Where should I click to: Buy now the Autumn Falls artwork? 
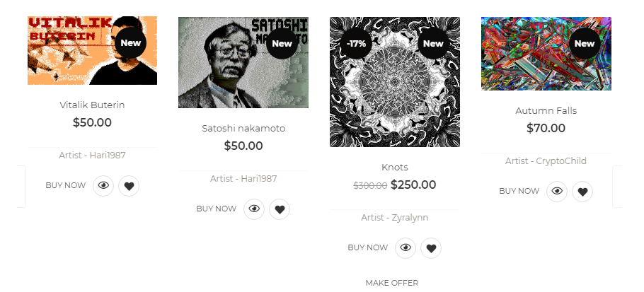pos(519,191)
